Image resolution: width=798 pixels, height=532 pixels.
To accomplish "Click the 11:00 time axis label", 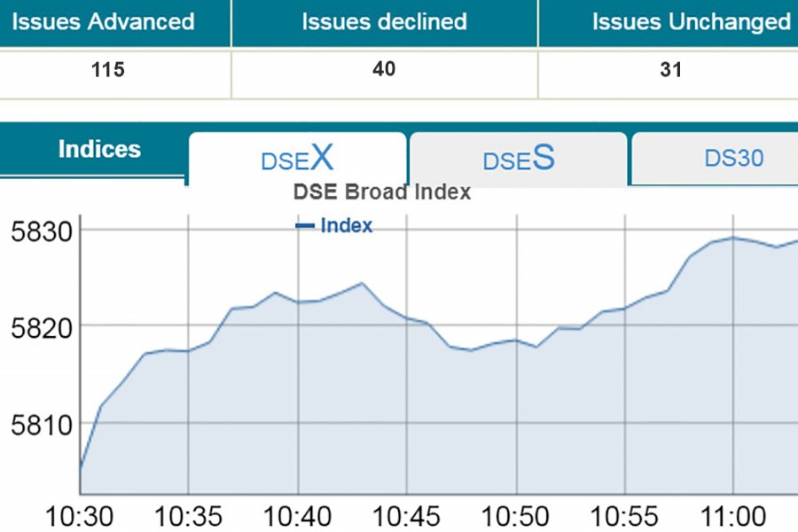I will pyautogui.click(x=732, y=516).
